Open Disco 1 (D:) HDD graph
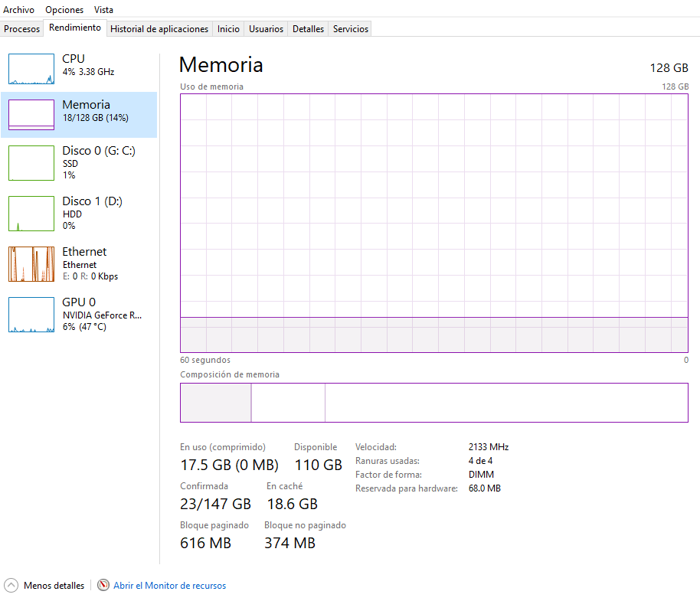The width and height of the screenshot is (700, 601). [31, 213]
